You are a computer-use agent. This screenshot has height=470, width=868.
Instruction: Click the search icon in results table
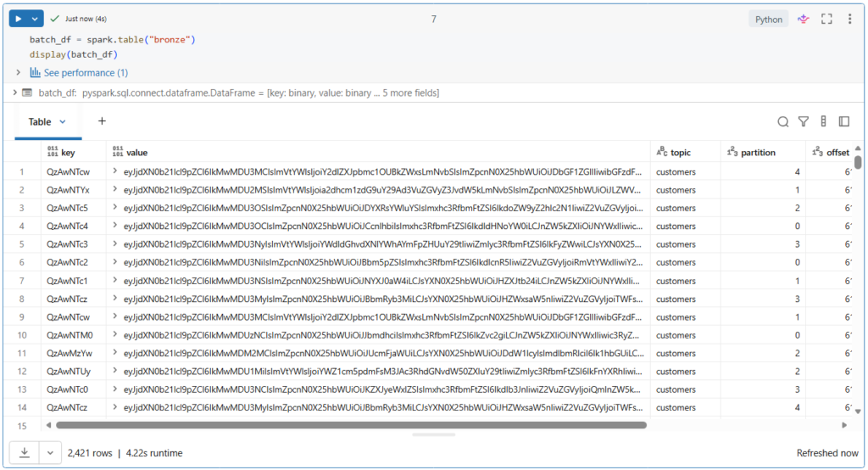(783, 122)
